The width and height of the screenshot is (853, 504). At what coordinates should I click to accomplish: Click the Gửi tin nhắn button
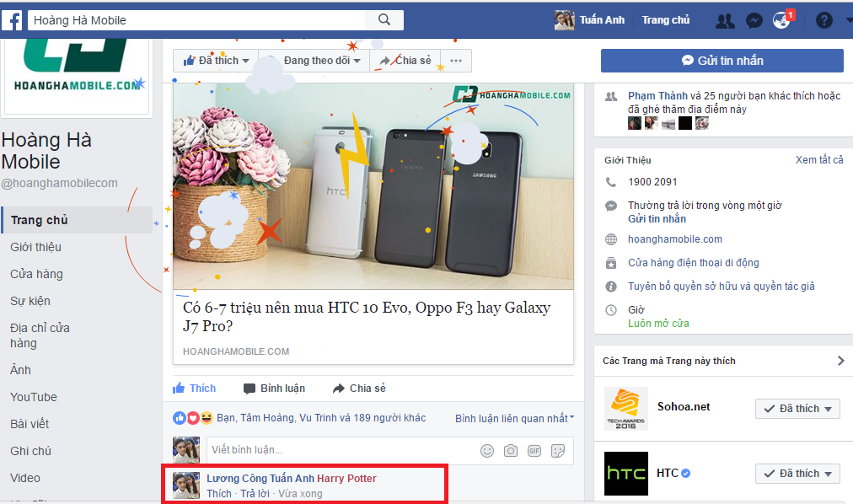722,61
